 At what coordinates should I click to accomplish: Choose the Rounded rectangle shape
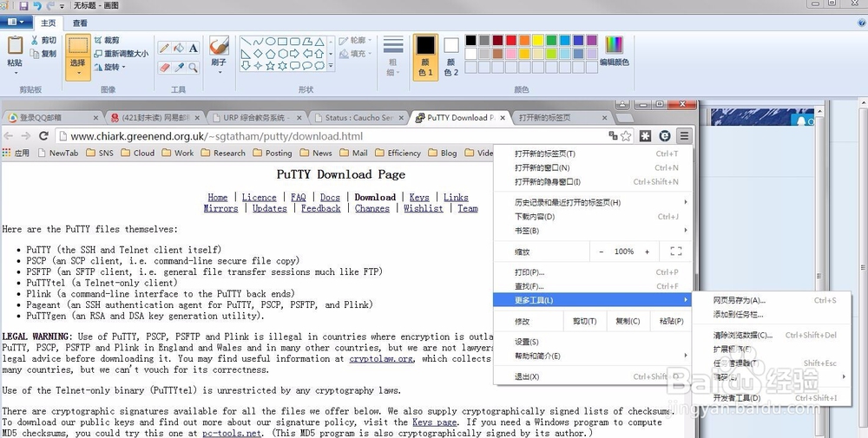(294, 42)
